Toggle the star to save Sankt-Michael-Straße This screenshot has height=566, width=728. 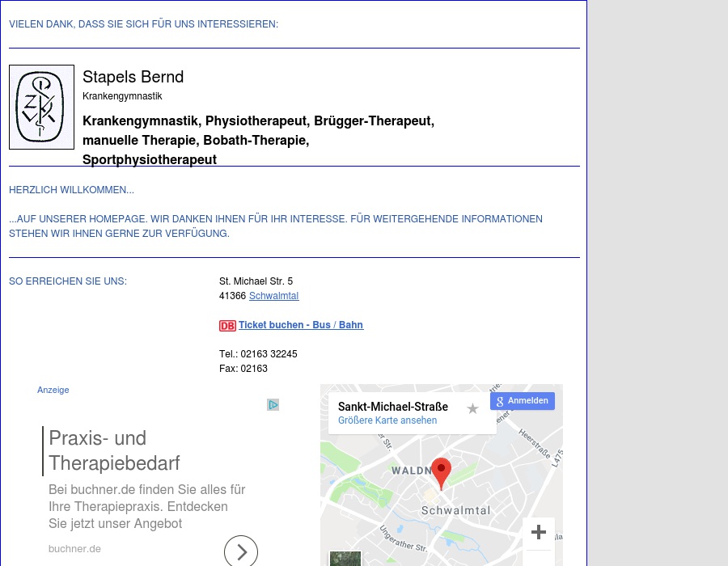472,409
